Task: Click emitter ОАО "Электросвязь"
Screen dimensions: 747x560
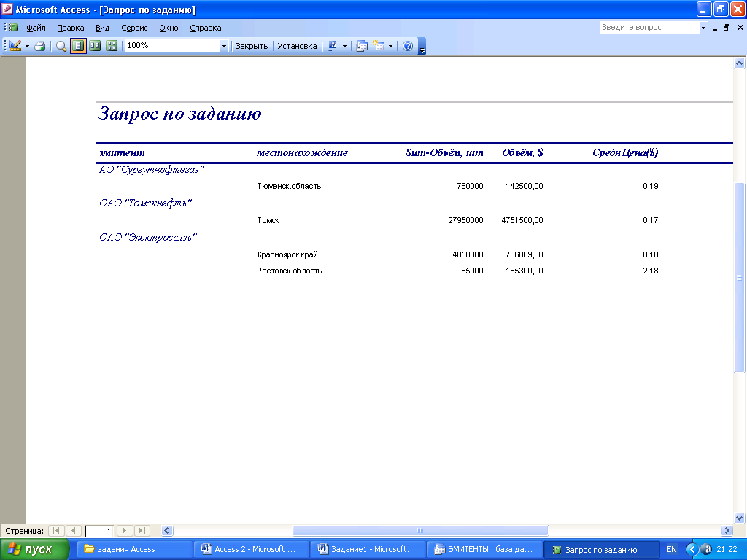Action: pos(148,237)
